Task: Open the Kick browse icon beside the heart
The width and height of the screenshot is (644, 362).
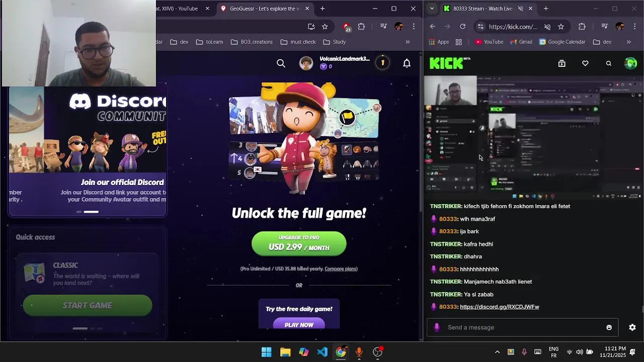Action: point(562,63)
